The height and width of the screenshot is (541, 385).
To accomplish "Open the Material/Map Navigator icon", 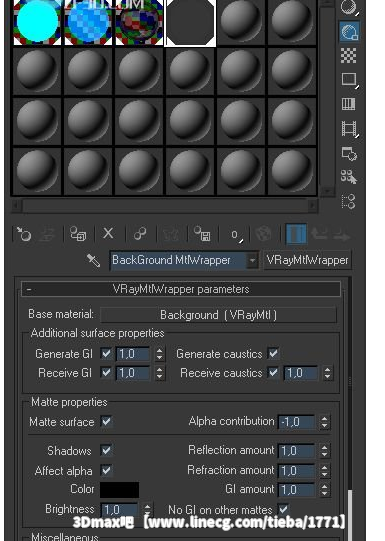I will tap(348, 201).
